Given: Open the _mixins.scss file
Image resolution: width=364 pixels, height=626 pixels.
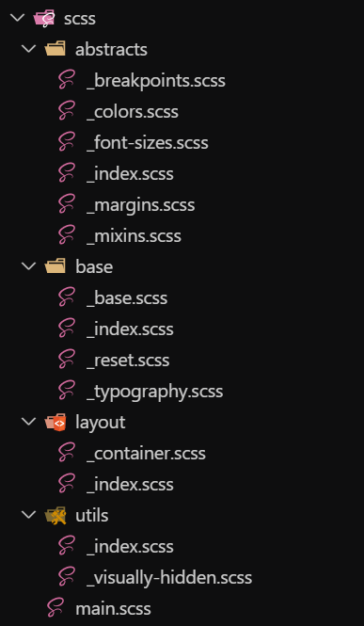Looking at the screenshot, I should (x=134, y=236).
